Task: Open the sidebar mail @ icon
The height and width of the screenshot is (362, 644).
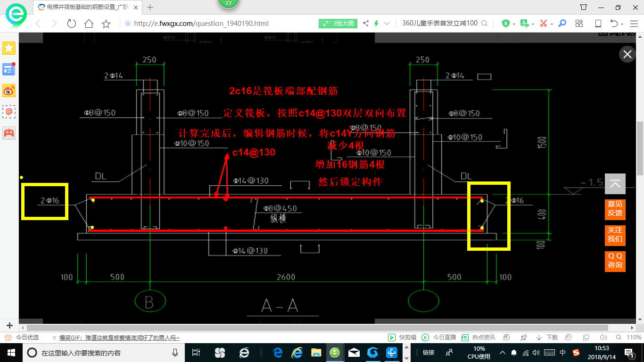Action: coord(9,112)
